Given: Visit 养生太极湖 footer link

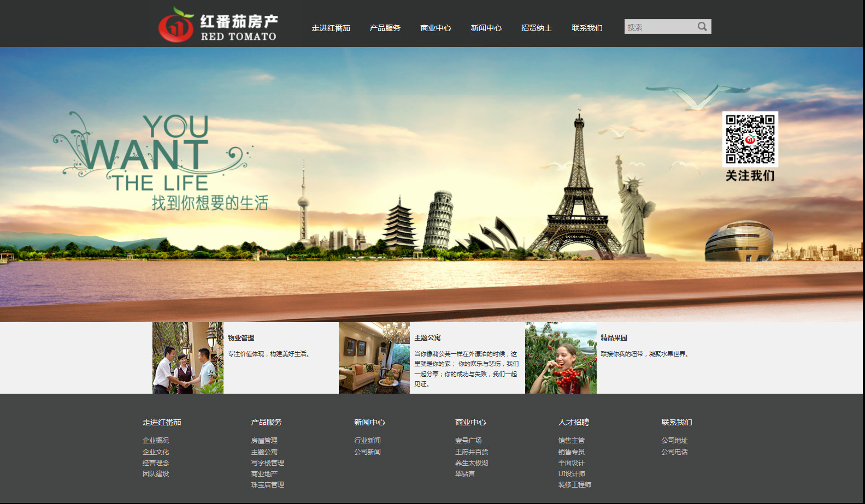Looking at the screenshot, I should [x=472, y=463].
